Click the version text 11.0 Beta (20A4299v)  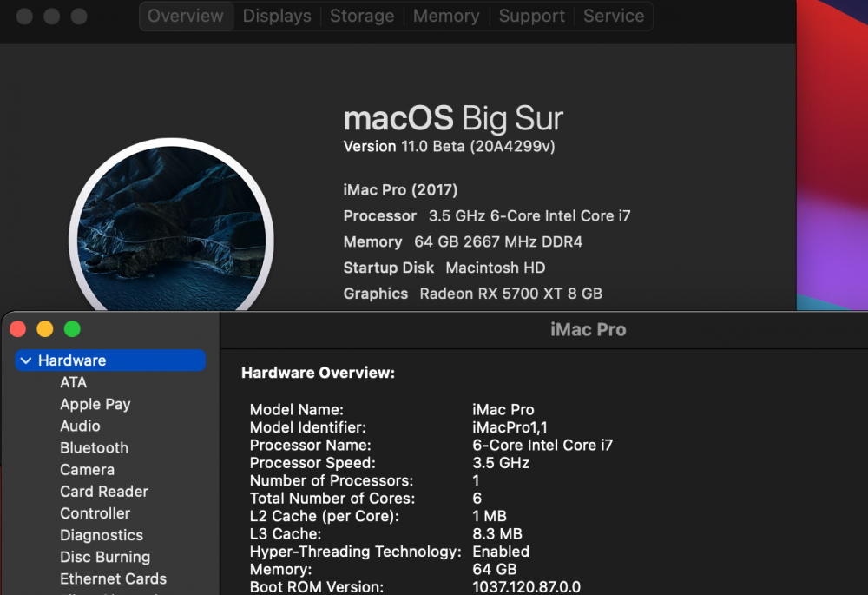(x=477, y=146)
